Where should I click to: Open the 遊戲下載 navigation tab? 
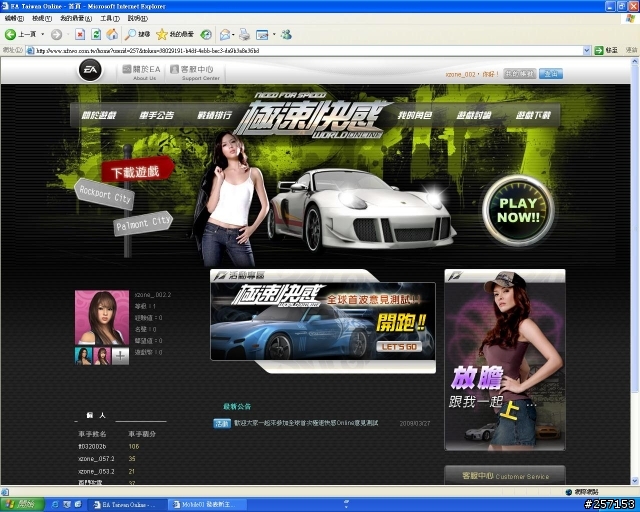pyautogui.click(x=533, y=116)
